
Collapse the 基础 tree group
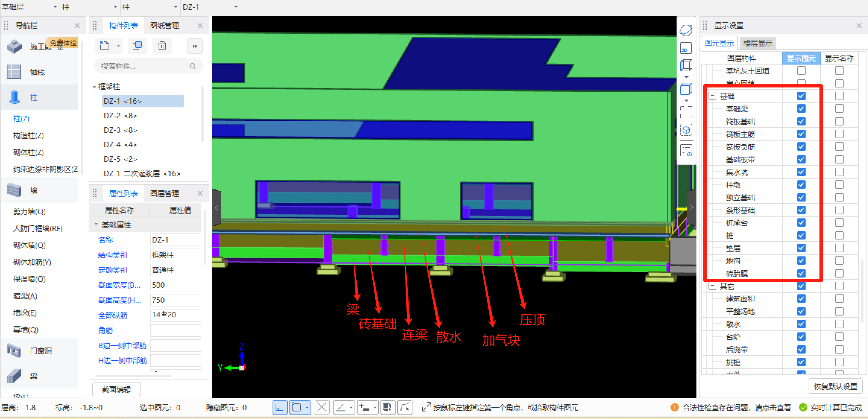point(712,96)
